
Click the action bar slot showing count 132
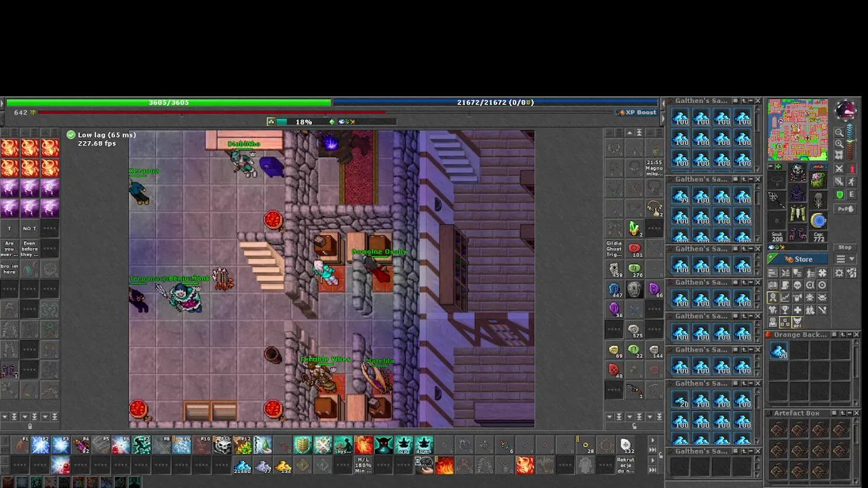(625, 445)
